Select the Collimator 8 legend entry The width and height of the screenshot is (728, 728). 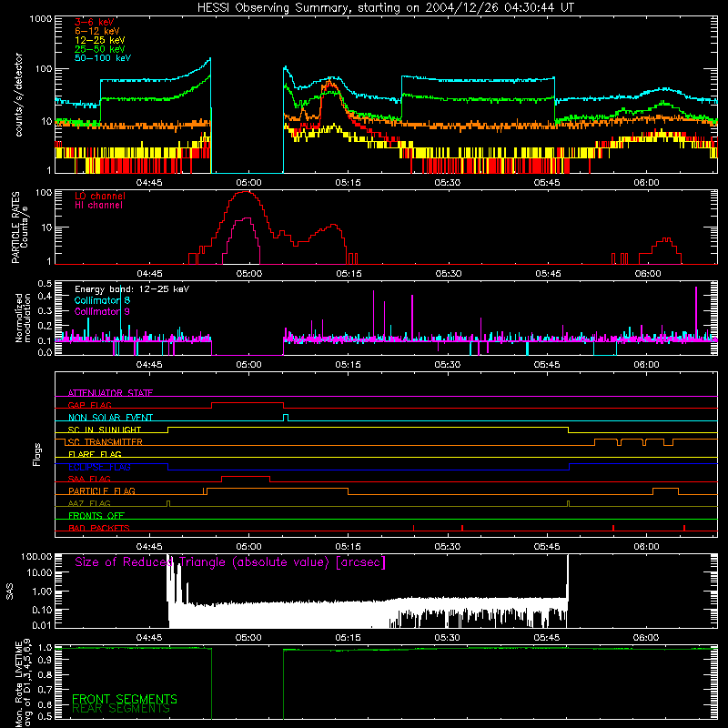[102, 300]
